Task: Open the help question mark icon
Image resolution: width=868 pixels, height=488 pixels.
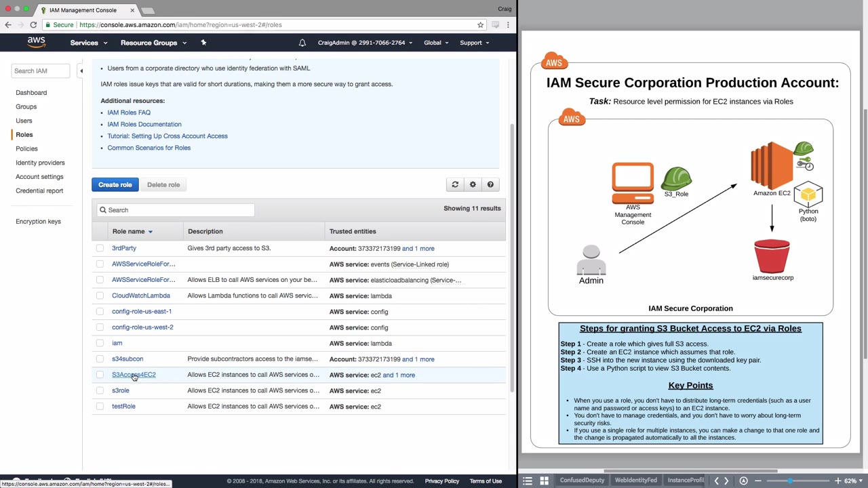Action: [490, 184]
